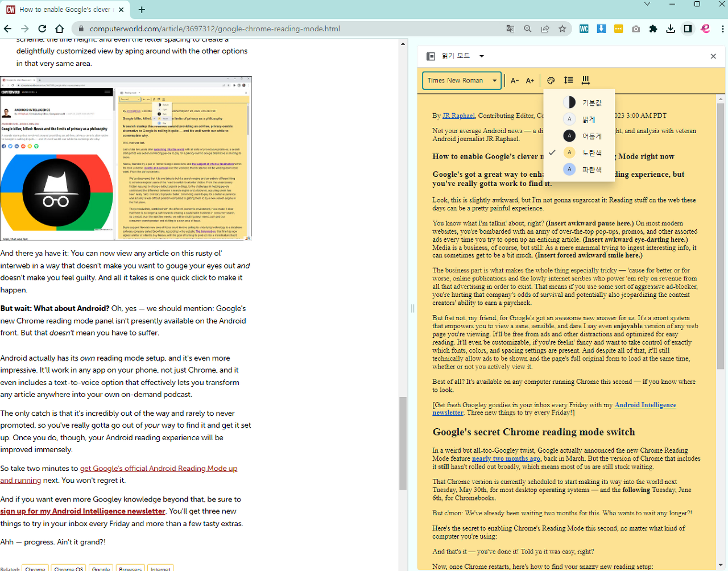Click the 'JR Raphael' author link in reading panel

point(458,115)
